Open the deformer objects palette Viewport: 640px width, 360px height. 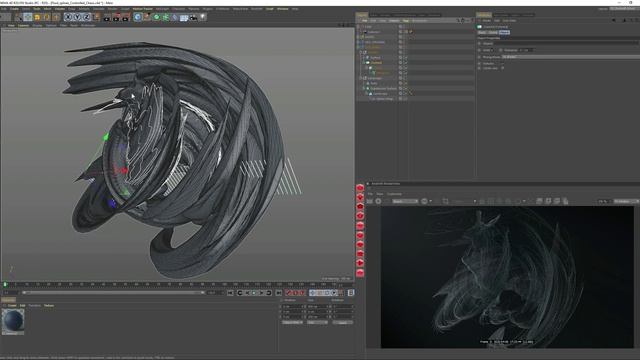tap(175, 17)
